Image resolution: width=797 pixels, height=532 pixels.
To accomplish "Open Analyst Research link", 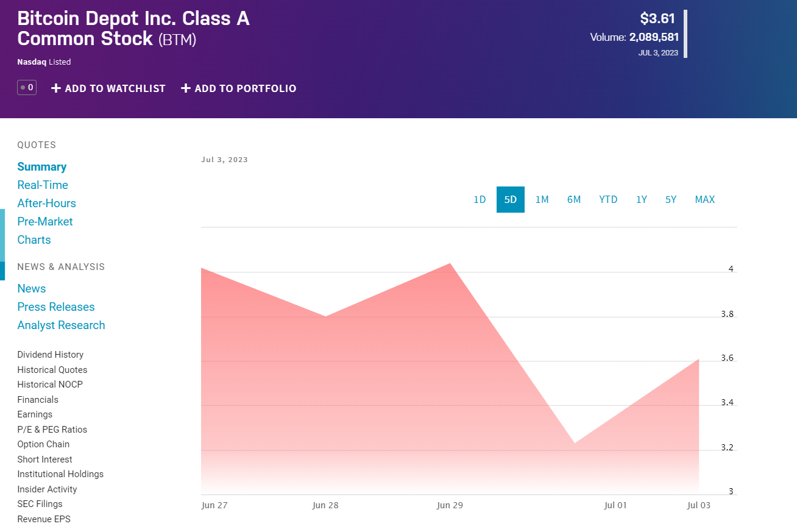I will tap(61, 325).
